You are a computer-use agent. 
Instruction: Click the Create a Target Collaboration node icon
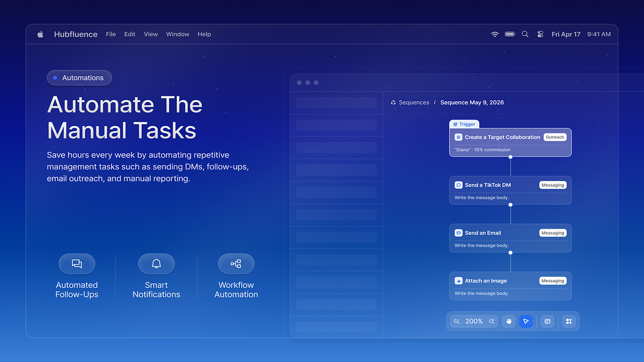[458, 137]
